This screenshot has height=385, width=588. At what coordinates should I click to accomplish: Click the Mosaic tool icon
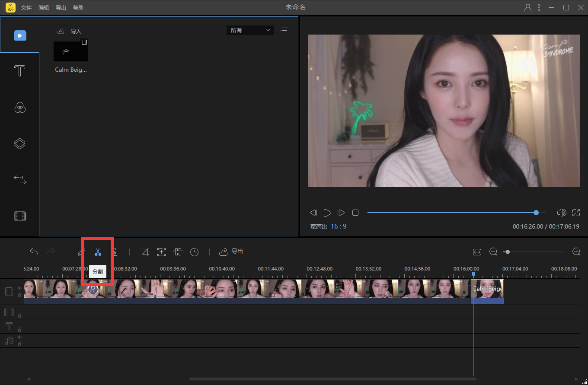(x=178, y=252)
